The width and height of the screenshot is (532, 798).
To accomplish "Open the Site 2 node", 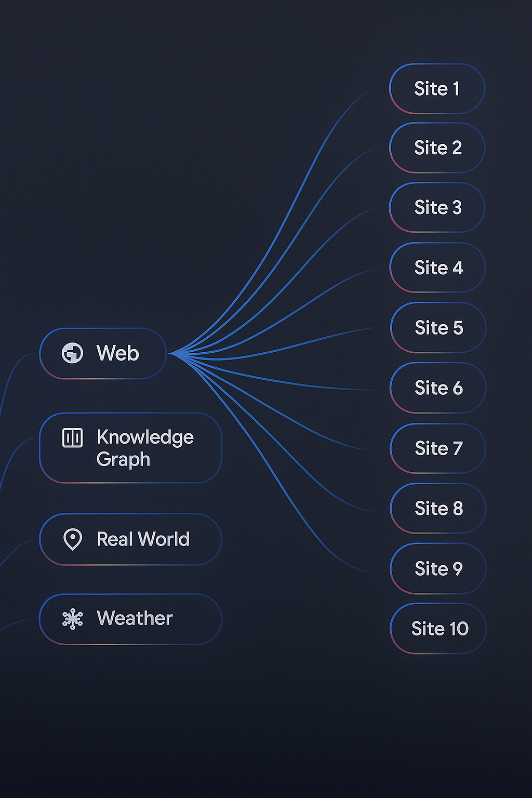I will coord(437,148).
